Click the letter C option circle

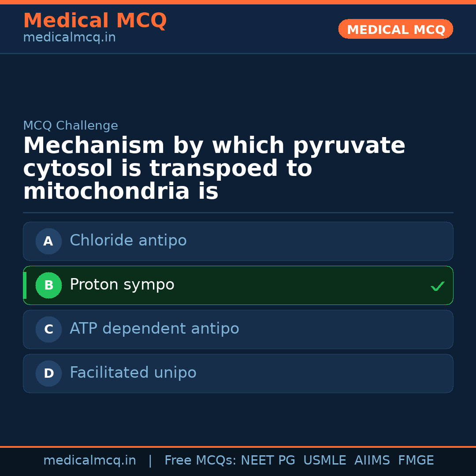pos(48,329)
